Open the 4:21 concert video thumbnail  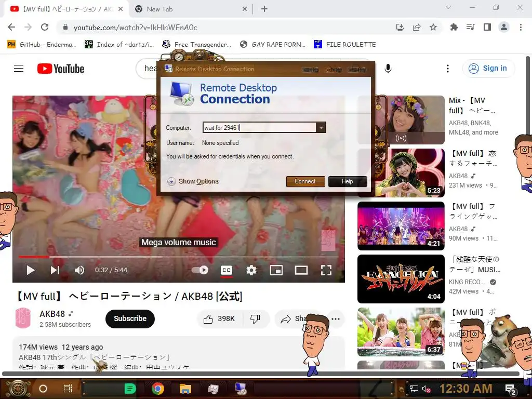[401, 226]
